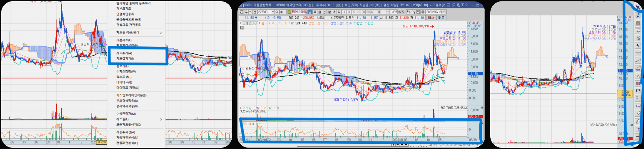
Task: Click the RSI 14 indicator label
Action: coord(247,124)
